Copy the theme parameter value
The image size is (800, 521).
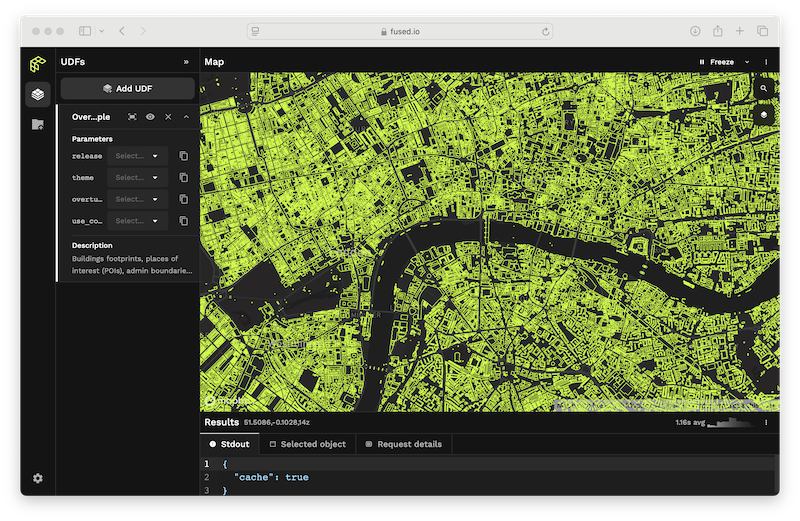[x=184, y=178]
